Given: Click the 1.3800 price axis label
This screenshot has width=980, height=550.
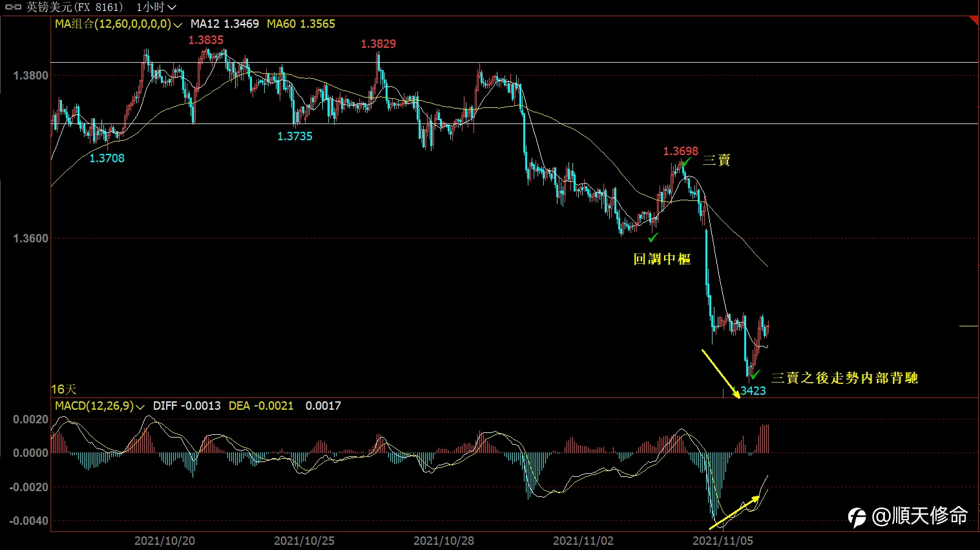Looking at the screenshot, I should pyautogui.click(x=30, y=76).
